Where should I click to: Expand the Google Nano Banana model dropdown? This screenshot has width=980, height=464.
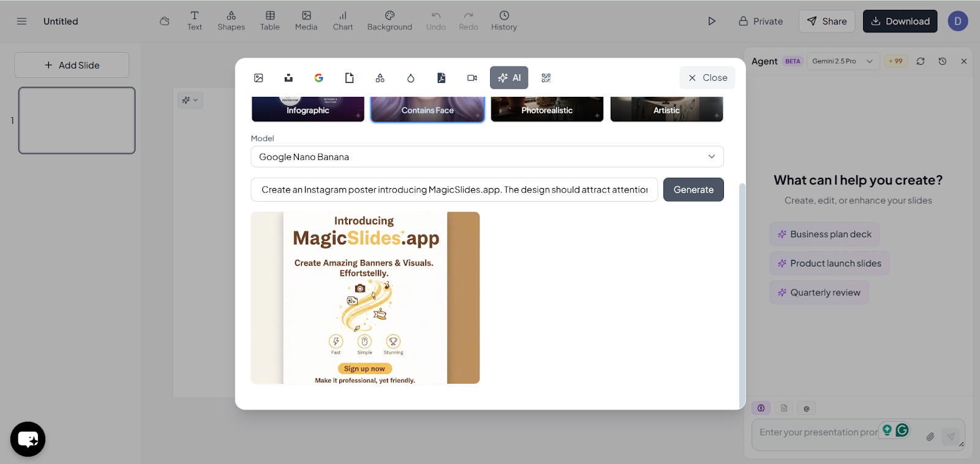tap(488, 157)
